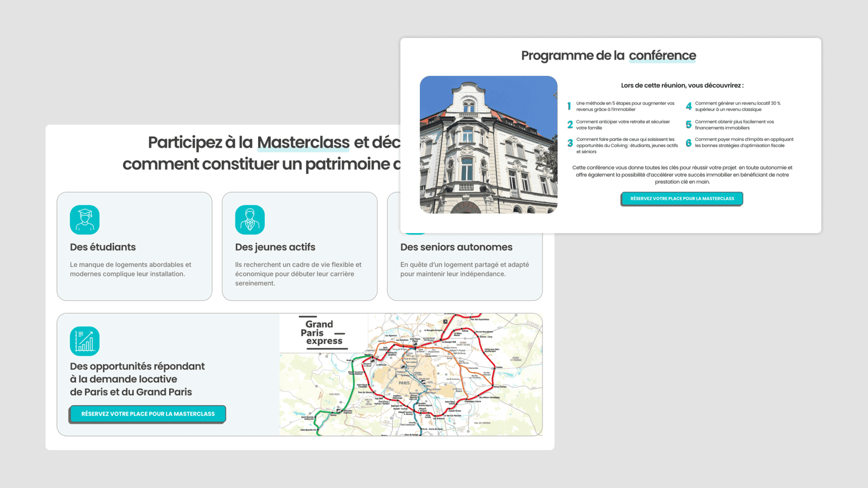Click text 'En quête d'un logement partagé'
This screenshot has height=488, width=868.
464,269
